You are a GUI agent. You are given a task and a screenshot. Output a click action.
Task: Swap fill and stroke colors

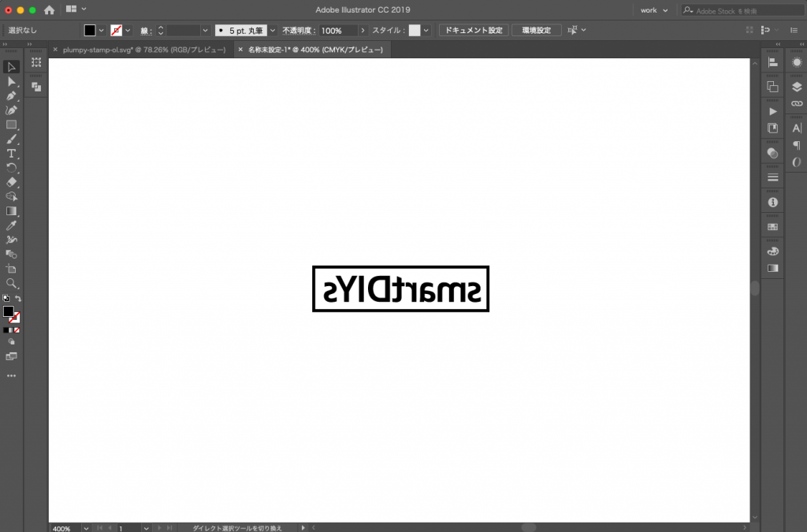18,299
